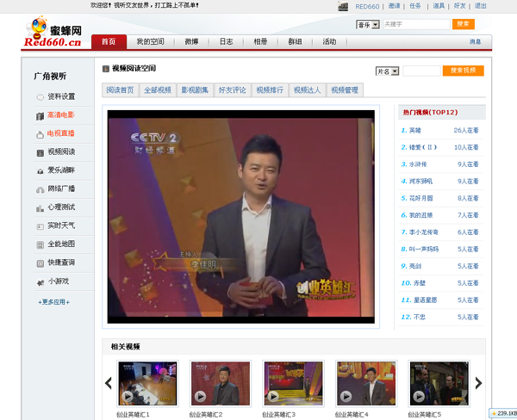Viewport: 517px width, 420px height.
Task: Play the 创业英雄汇1 thumbnail play icon
Action: tap(128, 396)
